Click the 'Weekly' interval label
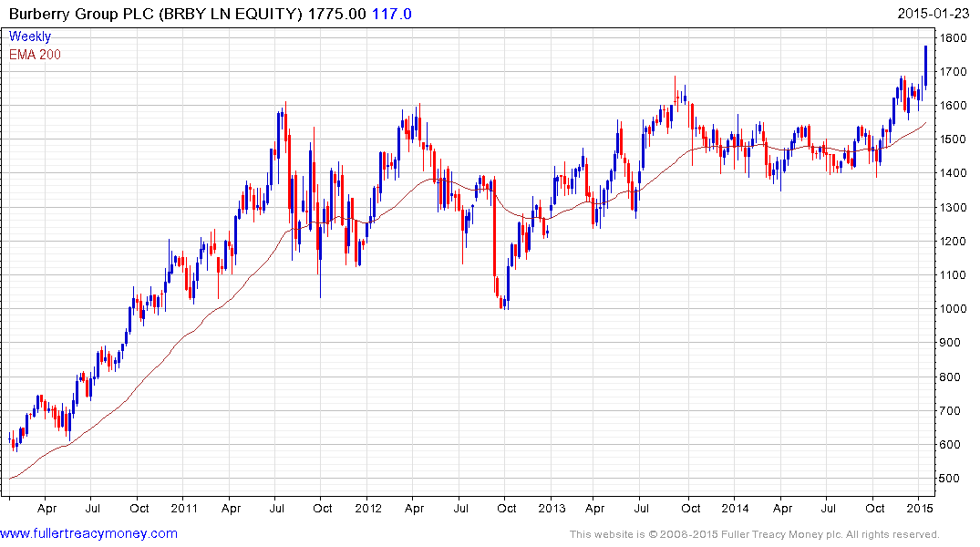This screenshot has height=547, width=980. click(30, 36)
